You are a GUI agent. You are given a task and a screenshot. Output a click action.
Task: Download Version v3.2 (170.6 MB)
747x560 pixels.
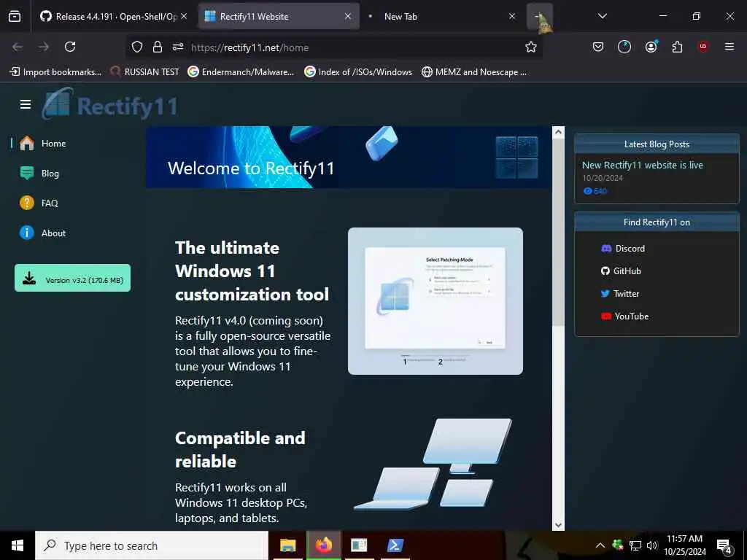[x=72, y=278]
